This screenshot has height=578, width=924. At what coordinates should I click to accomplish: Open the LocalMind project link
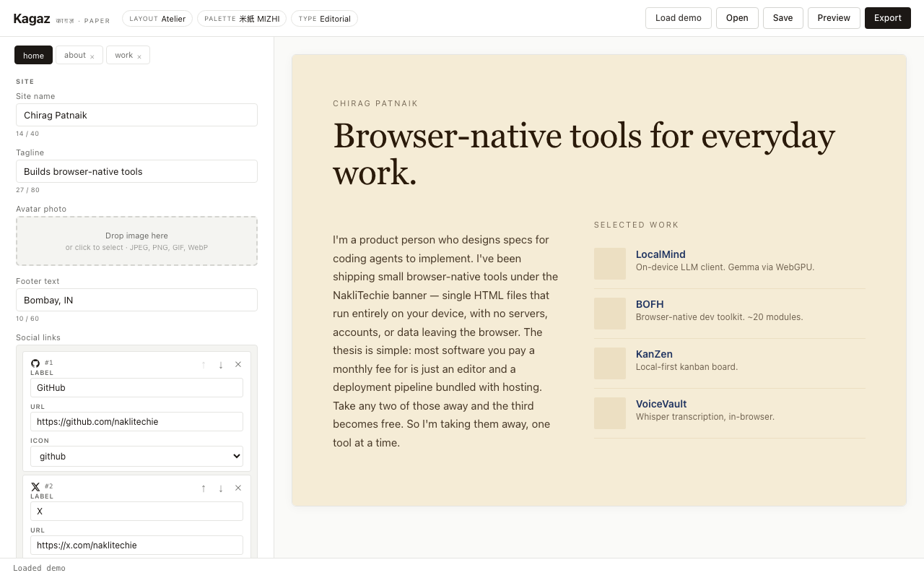(x=660, y=254)
